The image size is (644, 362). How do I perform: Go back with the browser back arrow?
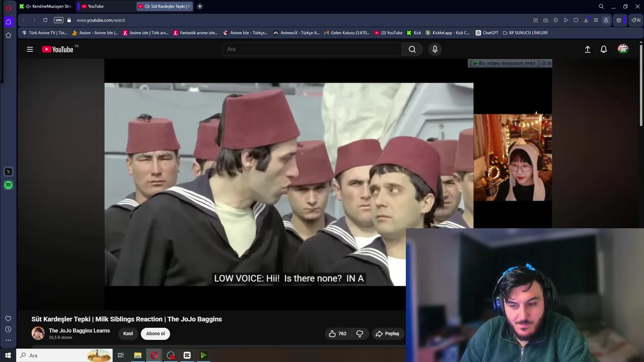point(23,20)
